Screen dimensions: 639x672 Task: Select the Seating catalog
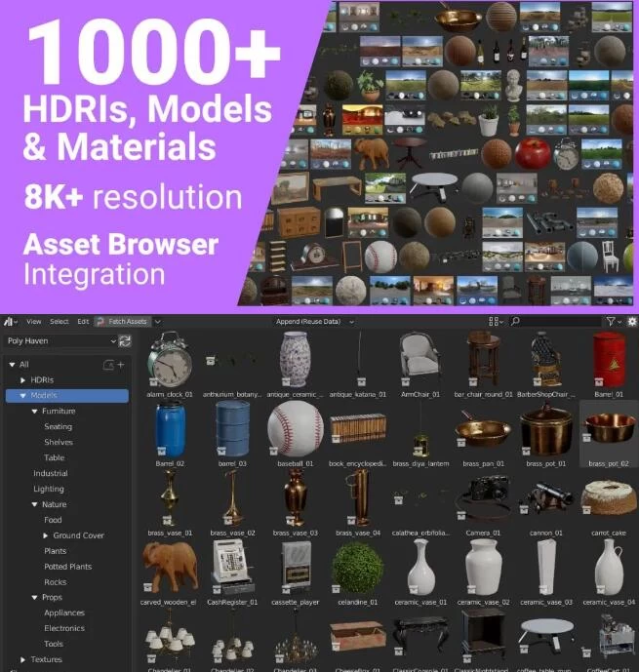(x=58, y=427)
